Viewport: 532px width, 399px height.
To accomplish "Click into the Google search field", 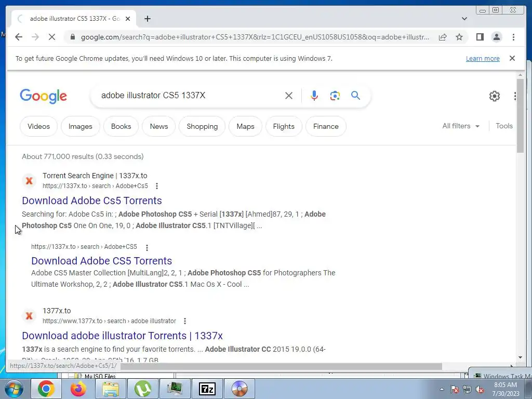I will 190,96.
